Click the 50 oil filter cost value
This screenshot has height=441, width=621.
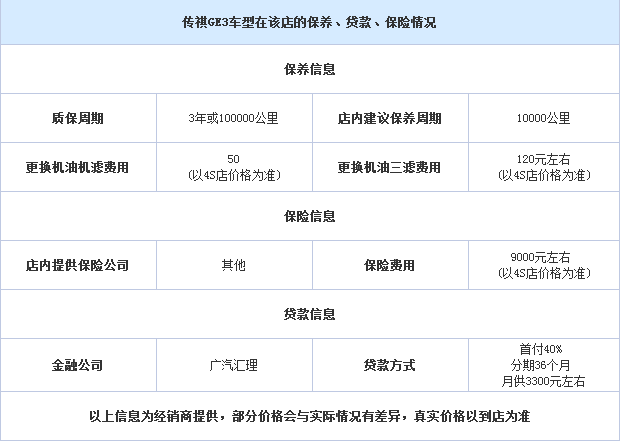pyautogui.click(x=234, y=167)
